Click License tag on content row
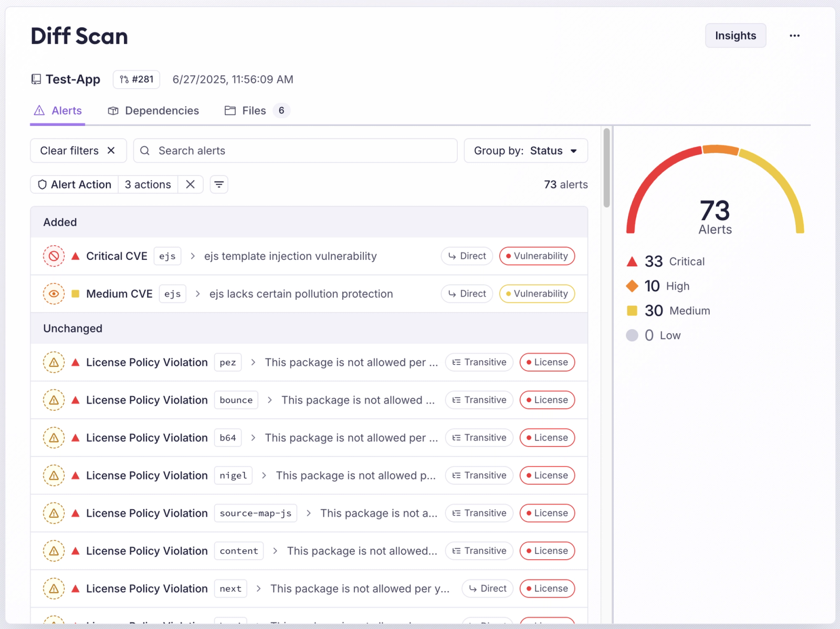This screenshot has width=840, height=629. (x=547, y=551)
